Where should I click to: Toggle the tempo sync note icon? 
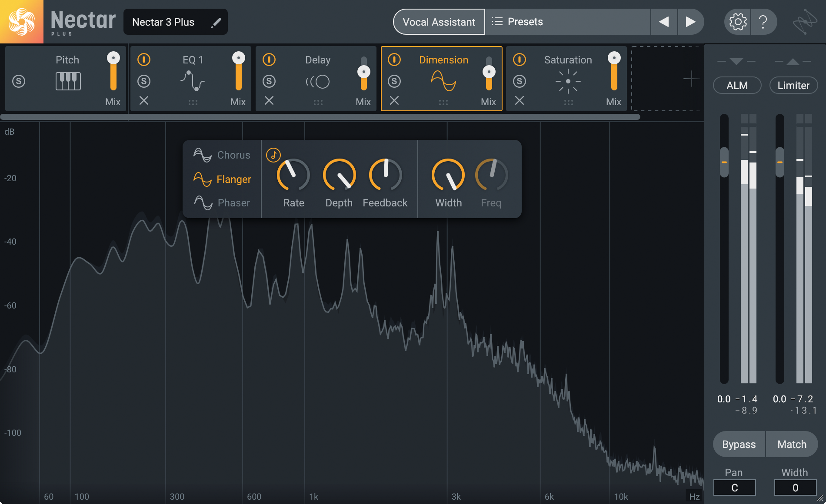[273, 155]
